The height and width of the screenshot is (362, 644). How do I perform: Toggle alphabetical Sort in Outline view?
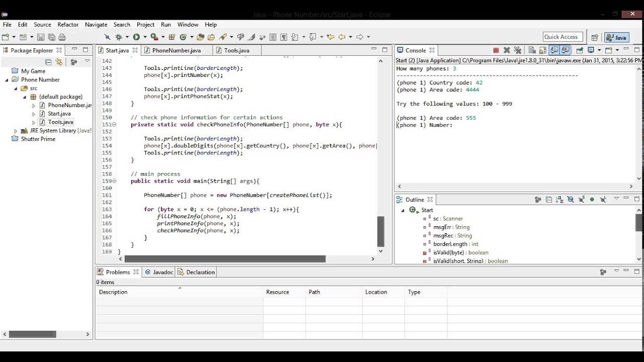[x=559, y=200]
